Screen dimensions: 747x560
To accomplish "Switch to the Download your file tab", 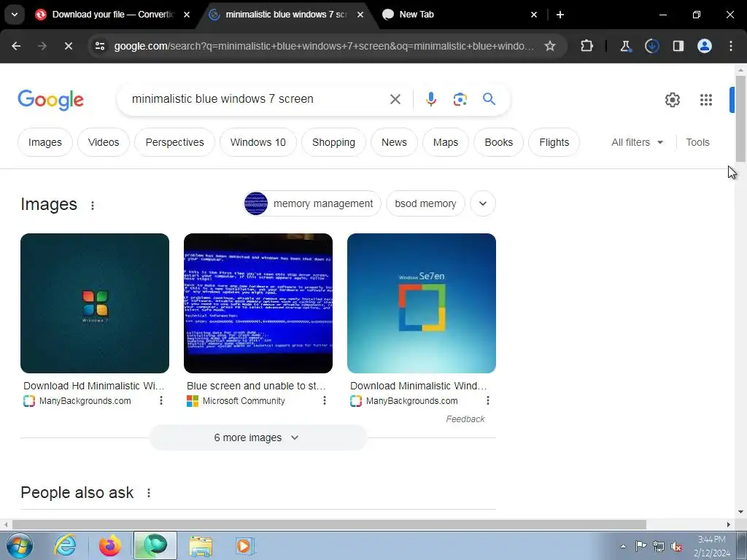I will tap(112, 15).
